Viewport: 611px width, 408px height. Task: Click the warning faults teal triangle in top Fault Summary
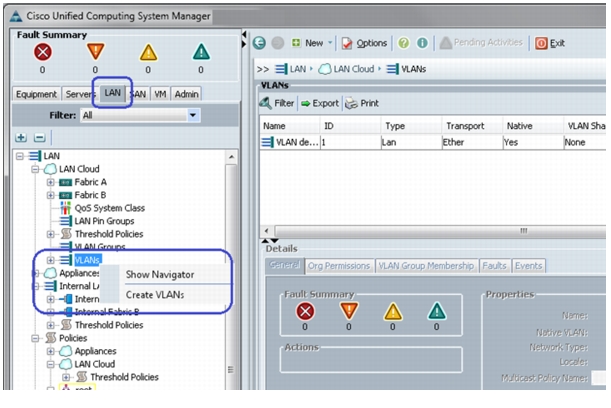201,52
